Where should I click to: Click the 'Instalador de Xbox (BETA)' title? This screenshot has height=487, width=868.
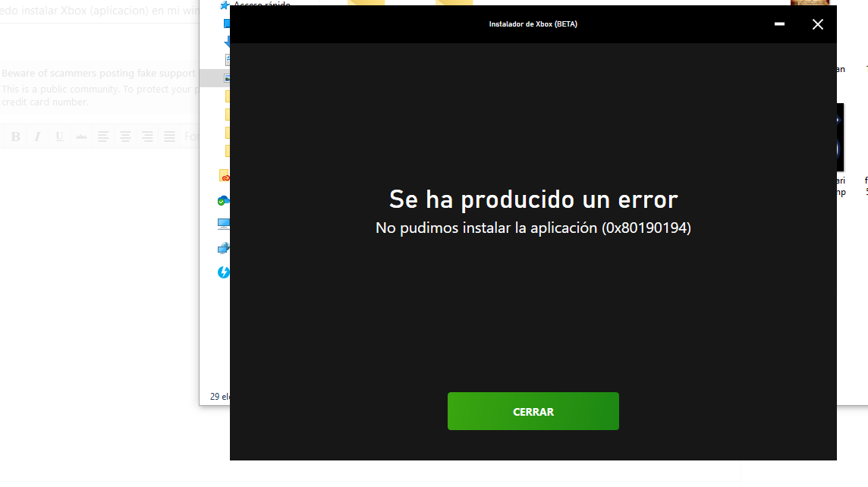pos(533,24)
